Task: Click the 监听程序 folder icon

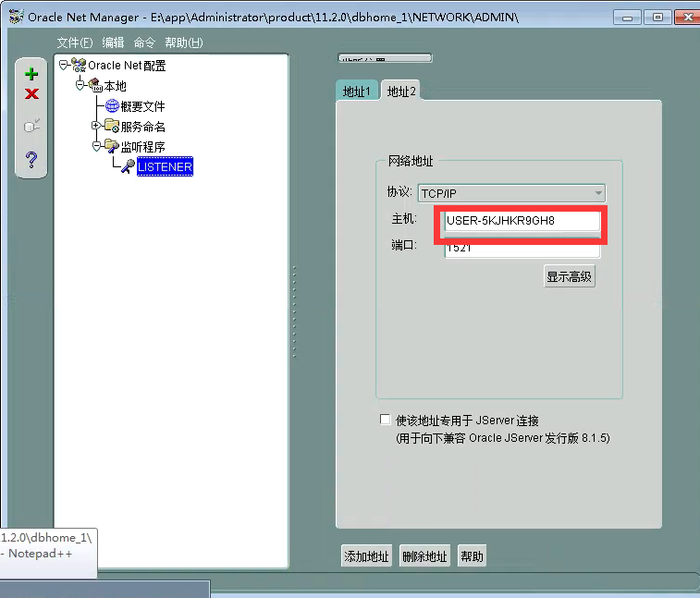Action: (112, 146)
